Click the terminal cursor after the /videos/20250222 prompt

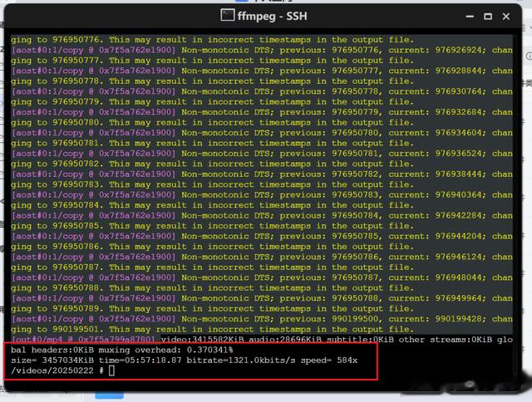pyautogui.click(x=111, y=370)
